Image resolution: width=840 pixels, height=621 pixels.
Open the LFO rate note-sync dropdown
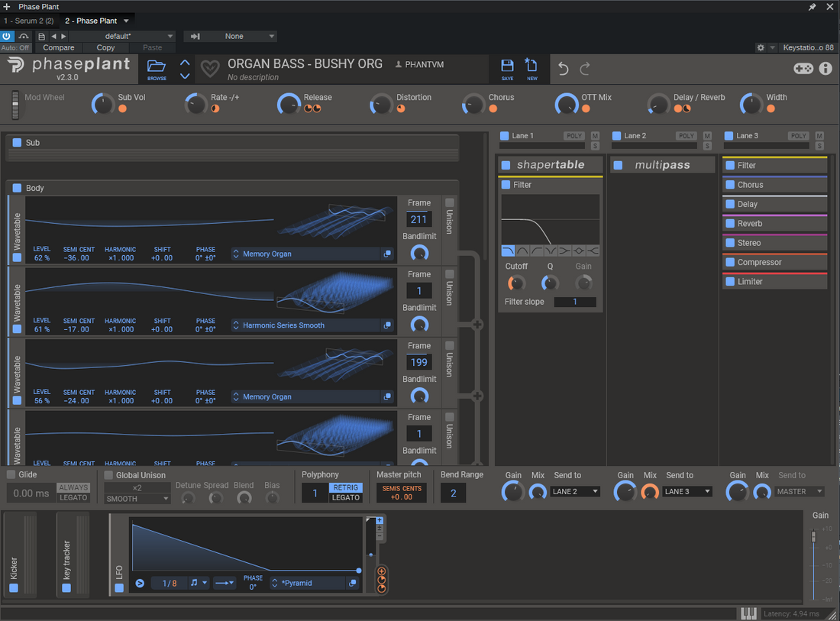point(199,583)
